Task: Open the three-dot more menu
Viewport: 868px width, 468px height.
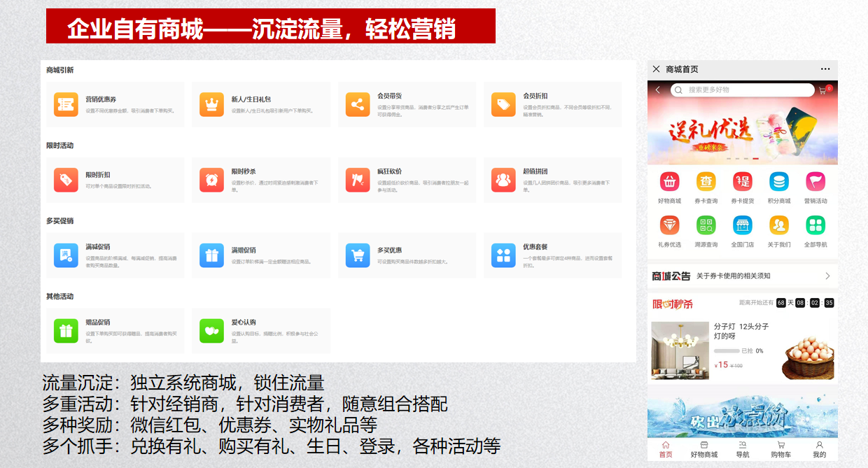Action: point(825,69)
